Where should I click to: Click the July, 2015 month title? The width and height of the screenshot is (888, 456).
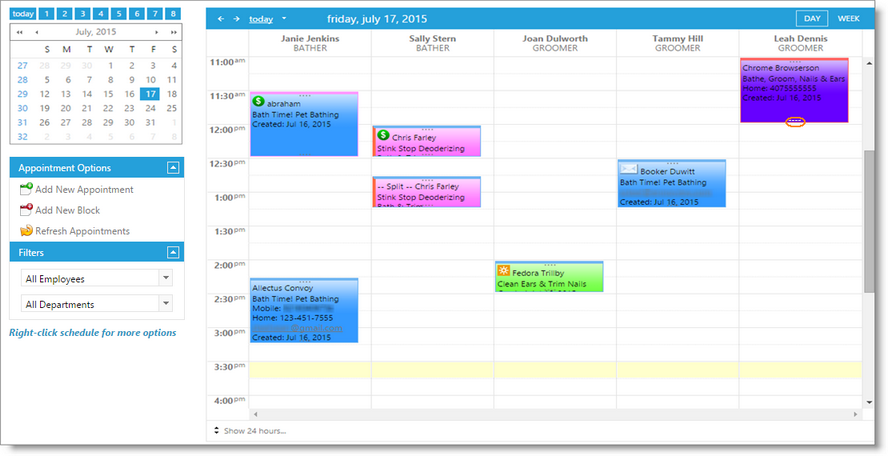(96, 32)
